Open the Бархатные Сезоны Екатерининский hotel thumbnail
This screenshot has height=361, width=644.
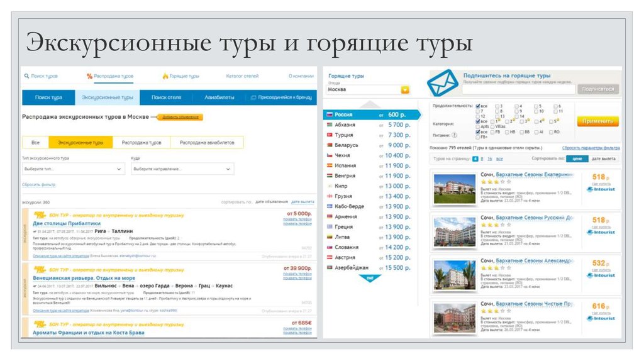pos(454,189)
